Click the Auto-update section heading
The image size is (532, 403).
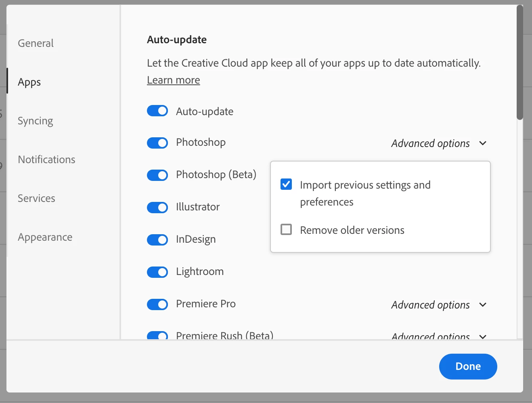click(177, 40)
